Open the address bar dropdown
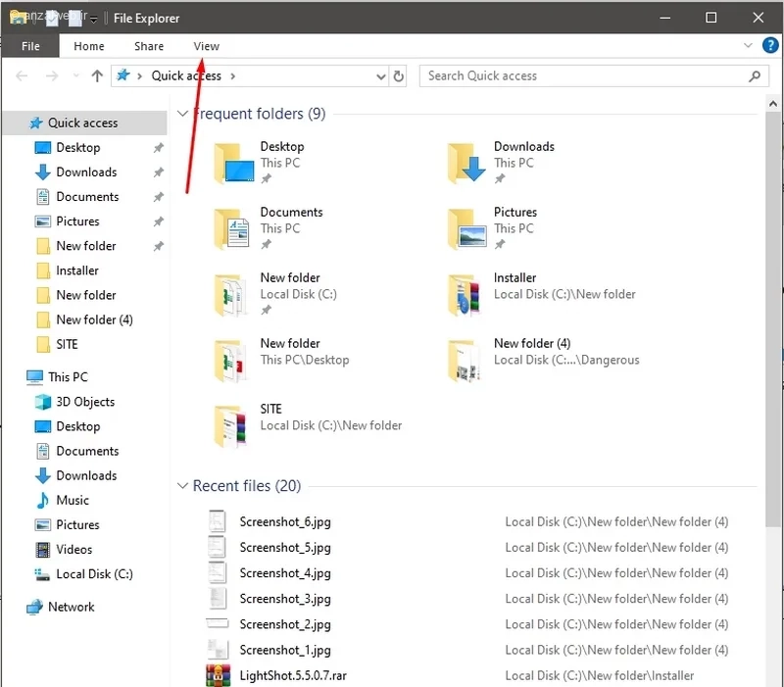 [380, 75]
